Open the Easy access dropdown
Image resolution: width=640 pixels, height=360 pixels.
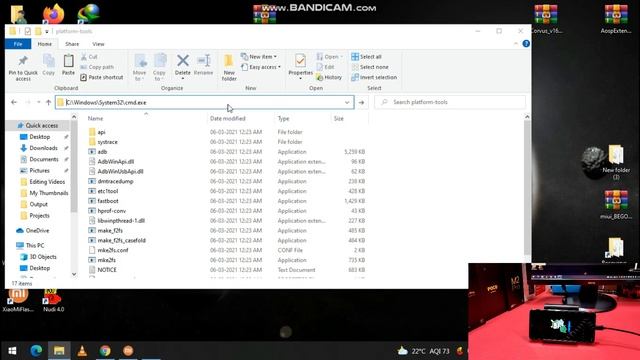(x=261, y=67)
